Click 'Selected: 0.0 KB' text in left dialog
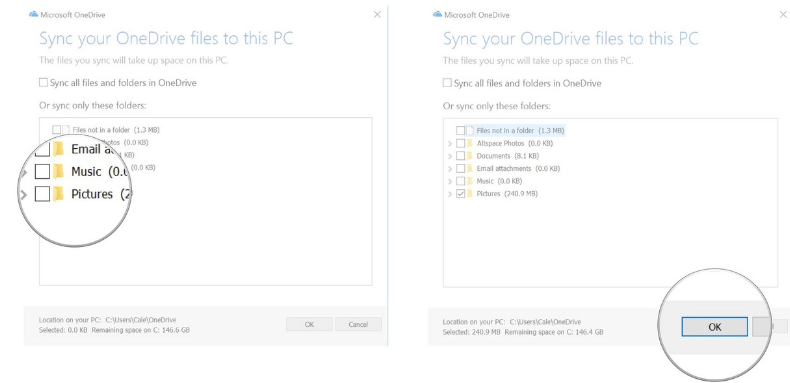790x383 pixels. 63,331
